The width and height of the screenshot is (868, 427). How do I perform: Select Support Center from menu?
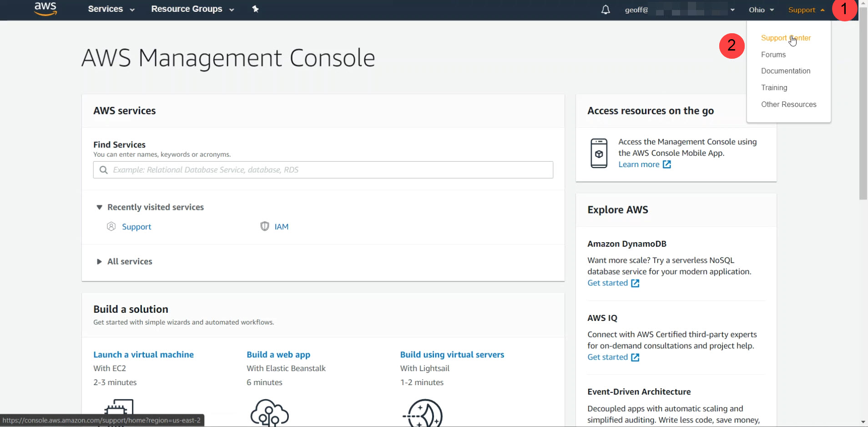(786, 38)
